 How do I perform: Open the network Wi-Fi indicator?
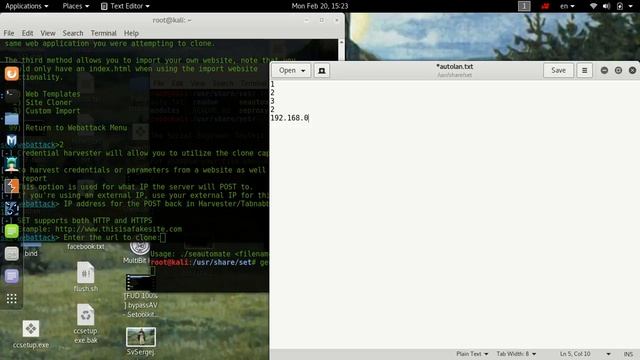click(593, 6)
